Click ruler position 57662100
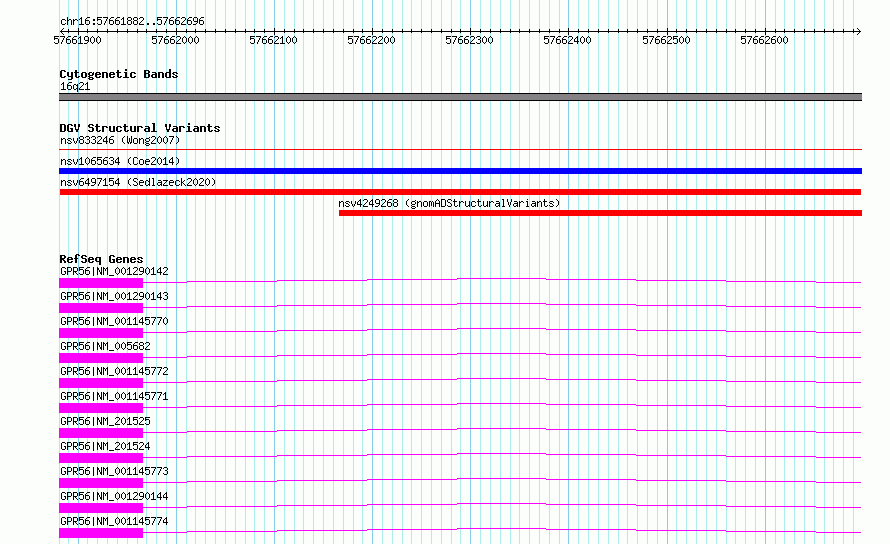This screenshot has width=890, height=544. tap(274, 40)
